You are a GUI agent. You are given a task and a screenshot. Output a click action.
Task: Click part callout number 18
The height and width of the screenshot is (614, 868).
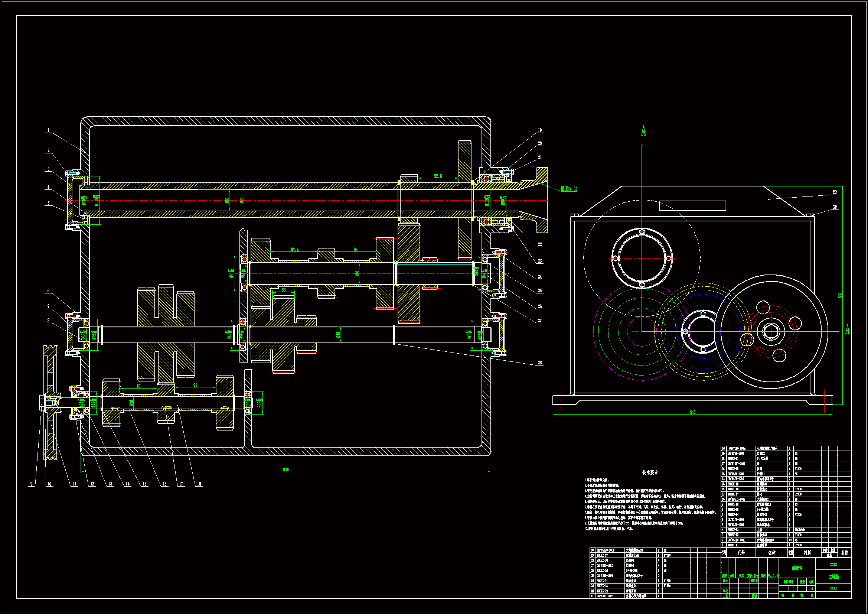[x=199, y=484]
